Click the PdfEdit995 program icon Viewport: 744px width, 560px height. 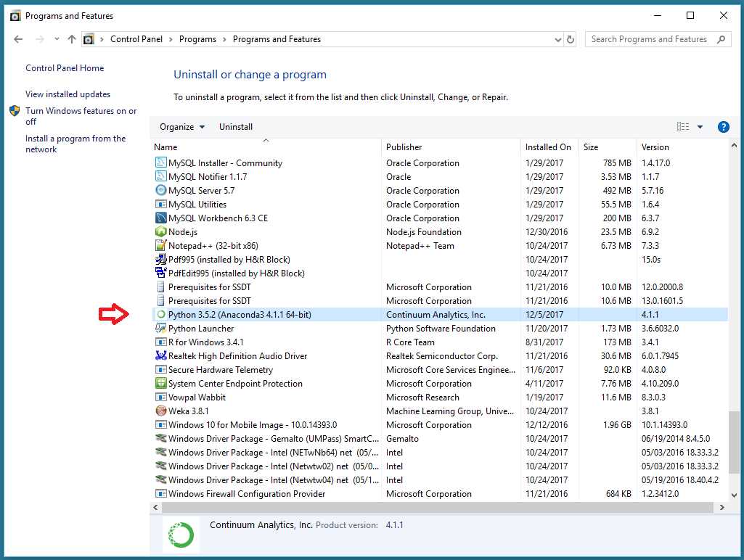pos(161,273)
